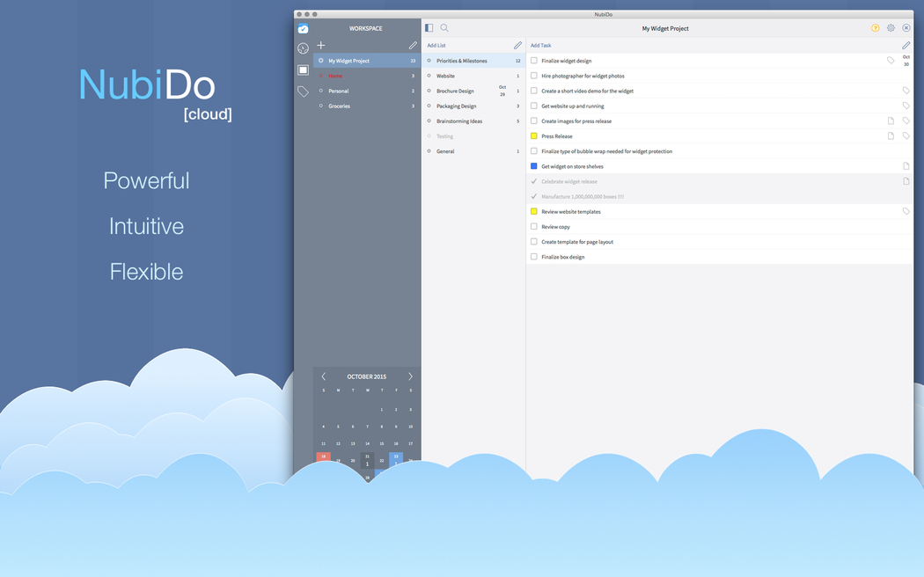This screenshot has width=924, height=577.
Task: Open the search magnifier icon
Action: 444,28
